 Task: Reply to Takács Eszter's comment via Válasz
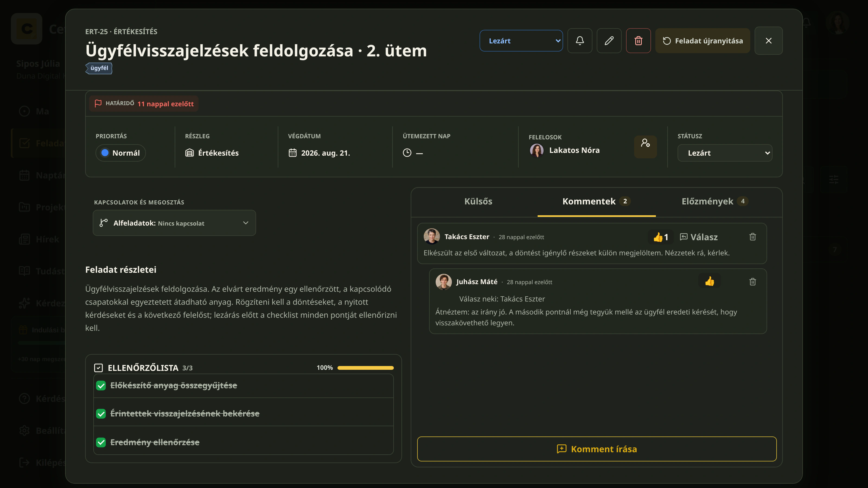click(698, 237)
